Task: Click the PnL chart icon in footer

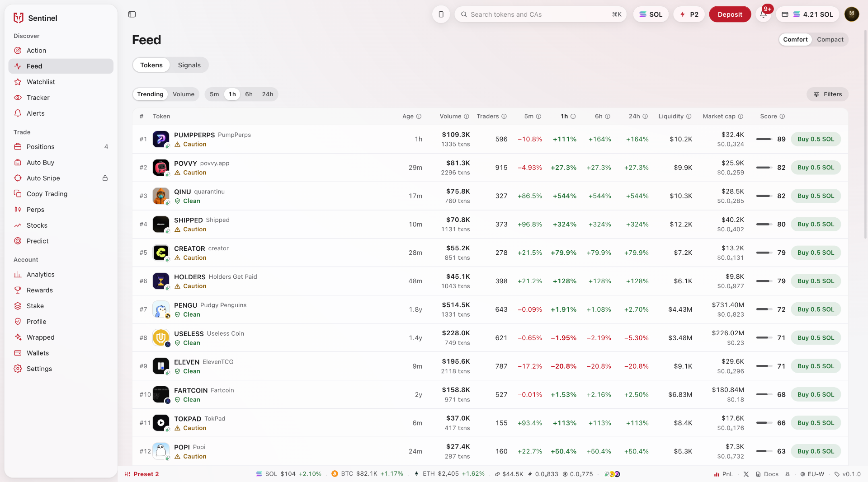Action: [717, 474]
